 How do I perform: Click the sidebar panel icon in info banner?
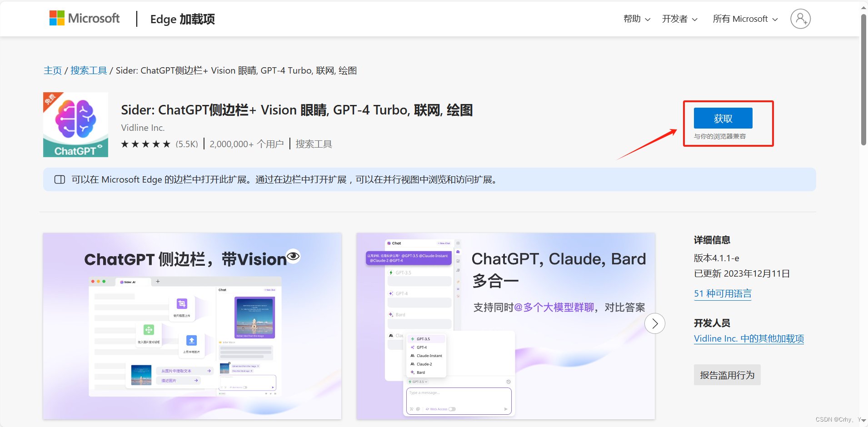pyautogui.click(x=60, y=179)
